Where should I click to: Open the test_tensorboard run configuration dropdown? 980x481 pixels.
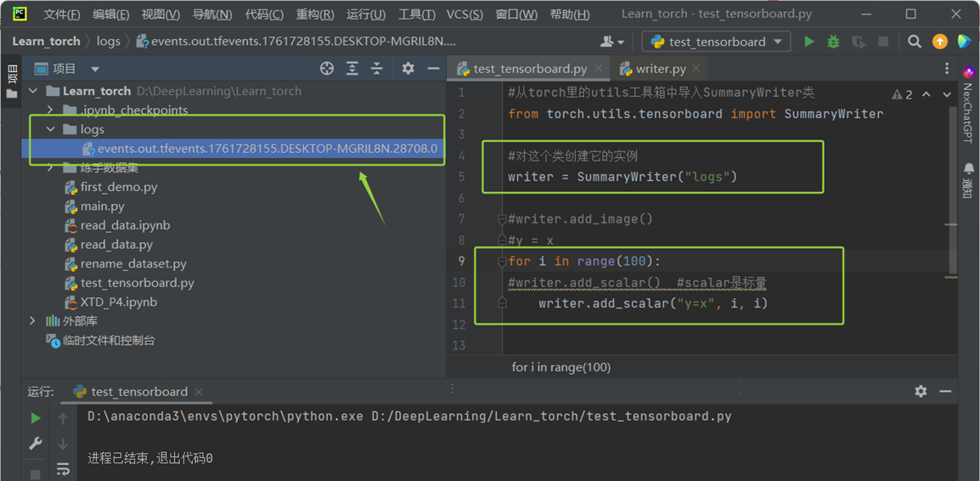coord(716,42)
